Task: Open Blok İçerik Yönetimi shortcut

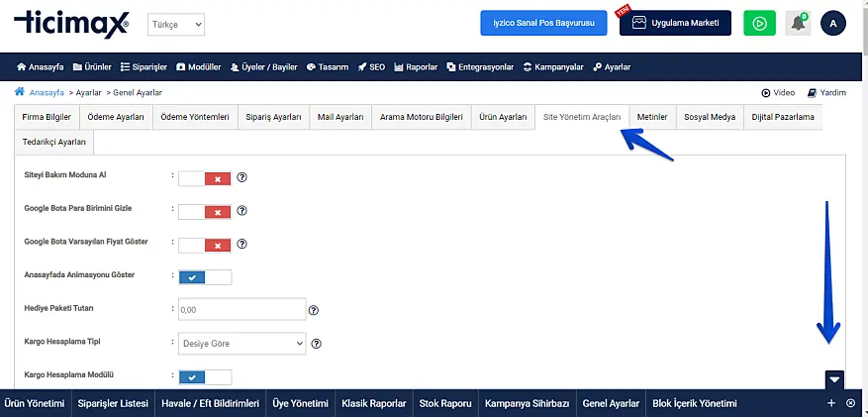Action: pyautogui.click(x=695, y=403)
